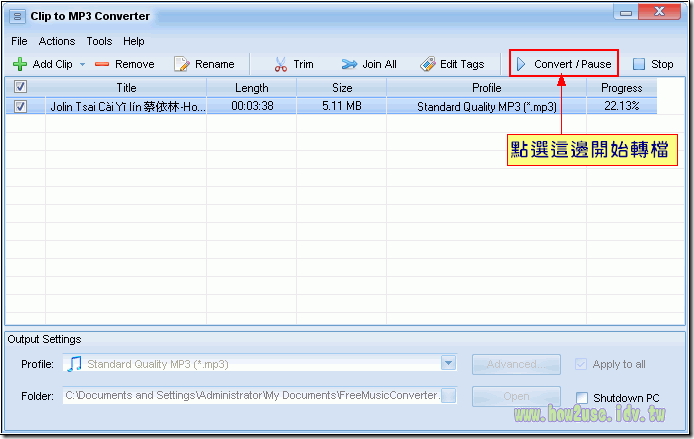Remove the selected clip using Remove icon
Viewport: 694px width, 439px height.
(102, 64)
